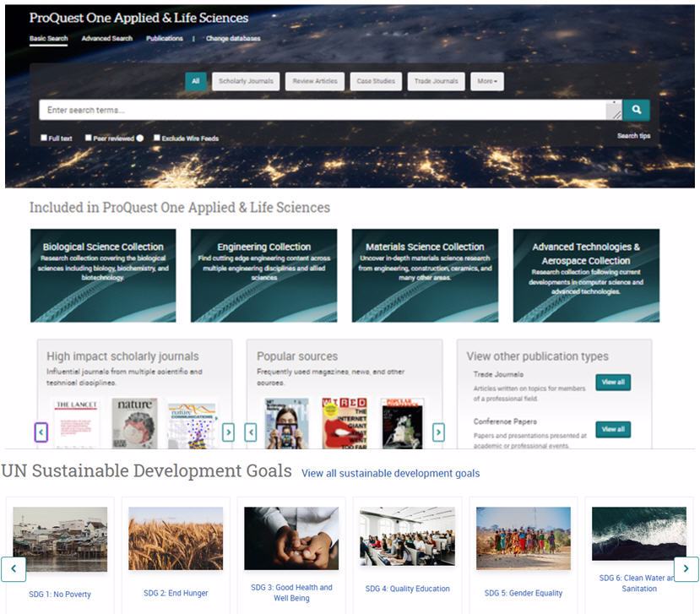Viewport: 700px width, 614px height.
Task: Open Advanced Technologies & Aerospace Collection tile
Action: pos(586,275)
